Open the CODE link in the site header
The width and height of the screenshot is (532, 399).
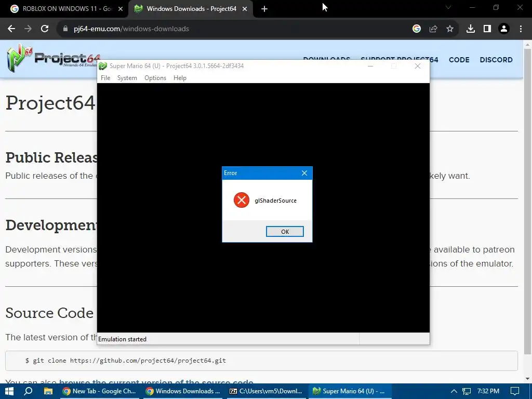[x=459, y=60]
